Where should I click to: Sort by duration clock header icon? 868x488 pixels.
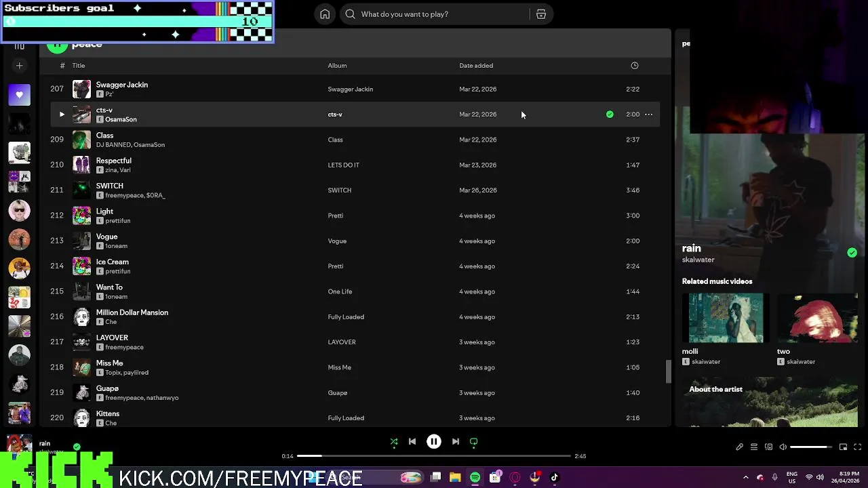(635, 66)
